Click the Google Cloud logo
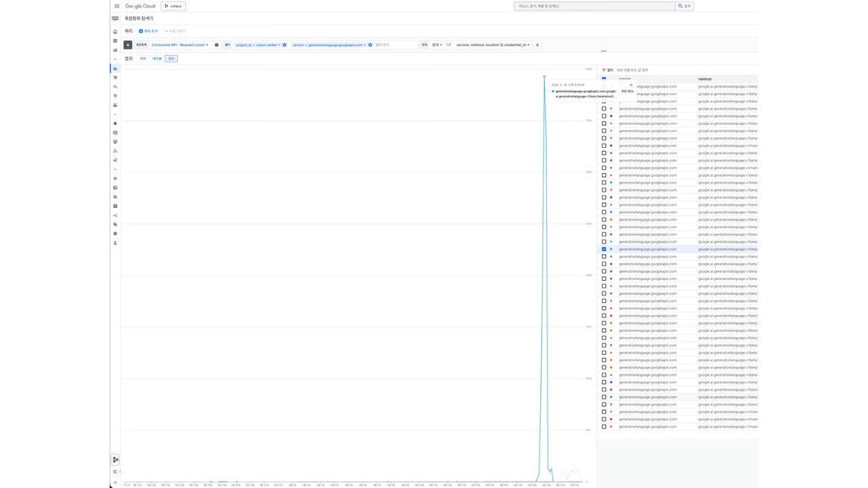868x488 pixels. [x=140, y=6]
